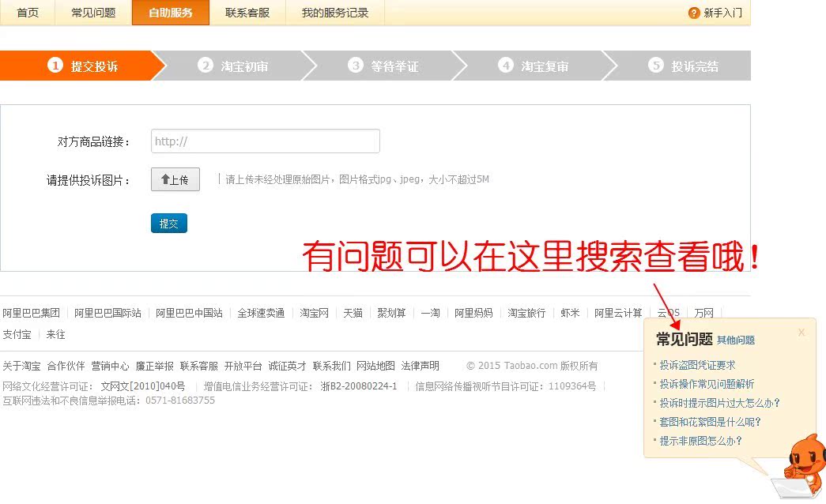Open the 阿里巴巴中国站 footer link

pos(189,313)
